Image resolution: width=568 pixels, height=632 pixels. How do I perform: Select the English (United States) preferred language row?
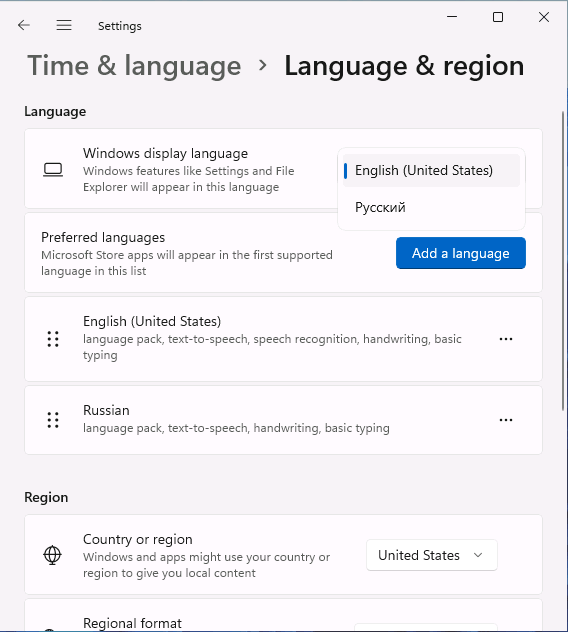click(283, 339)
